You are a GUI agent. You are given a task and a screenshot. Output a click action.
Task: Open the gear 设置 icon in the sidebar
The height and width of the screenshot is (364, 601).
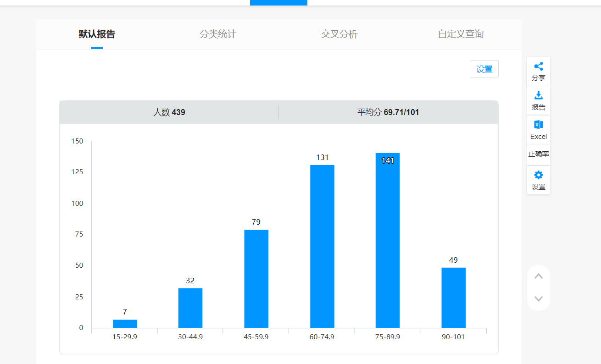[539, 176]
